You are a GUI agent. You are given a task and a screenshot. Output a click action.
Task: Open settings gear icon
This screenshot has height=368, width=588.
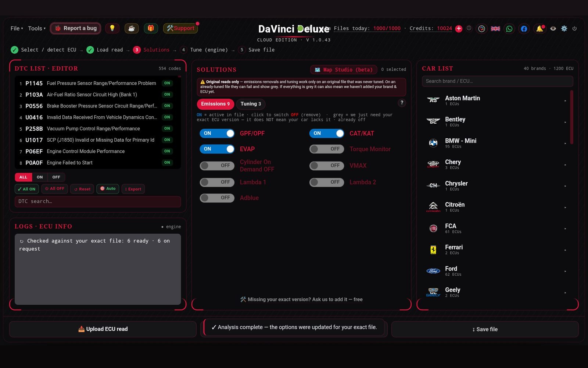tap(564, 28)
